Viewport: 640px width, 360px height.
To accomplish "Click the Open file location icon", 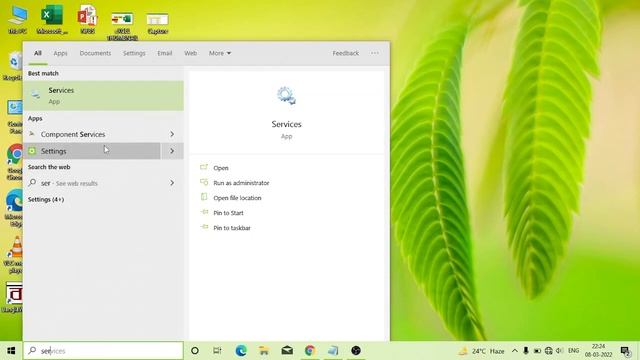I will (204, 197).
